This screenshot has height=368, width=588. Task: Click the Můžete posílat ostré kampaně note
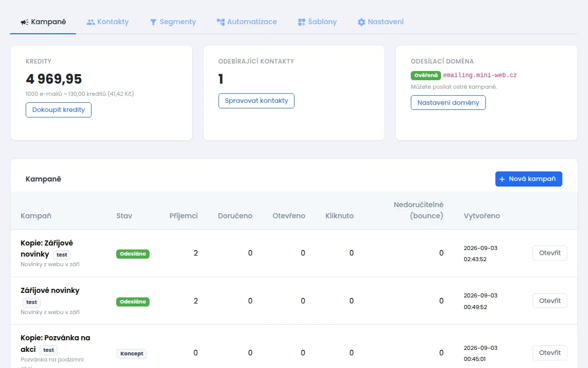pyautogui.click(x=454, y=87)
